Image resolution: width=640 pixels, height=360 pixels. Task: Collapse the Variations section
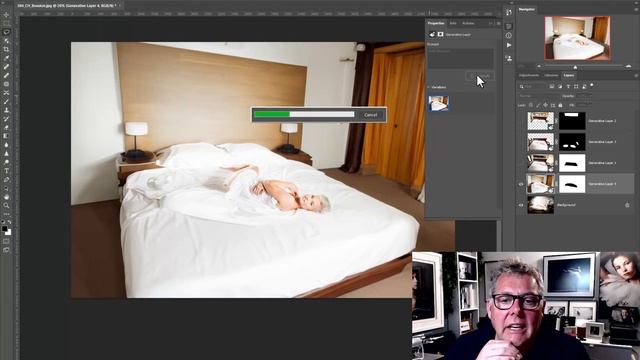(x=429, y=87)
